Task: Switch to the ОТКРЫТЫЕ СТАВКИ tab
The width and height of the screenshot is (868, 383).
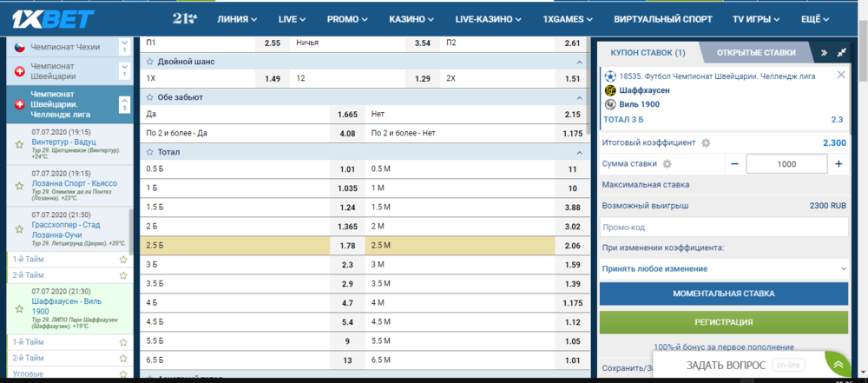Action: tap(756, 53)
